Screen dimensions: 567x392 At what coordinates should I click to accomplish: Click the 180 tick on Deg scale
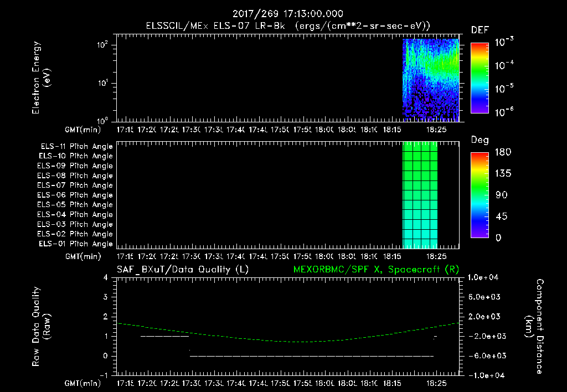coord(503,152)
